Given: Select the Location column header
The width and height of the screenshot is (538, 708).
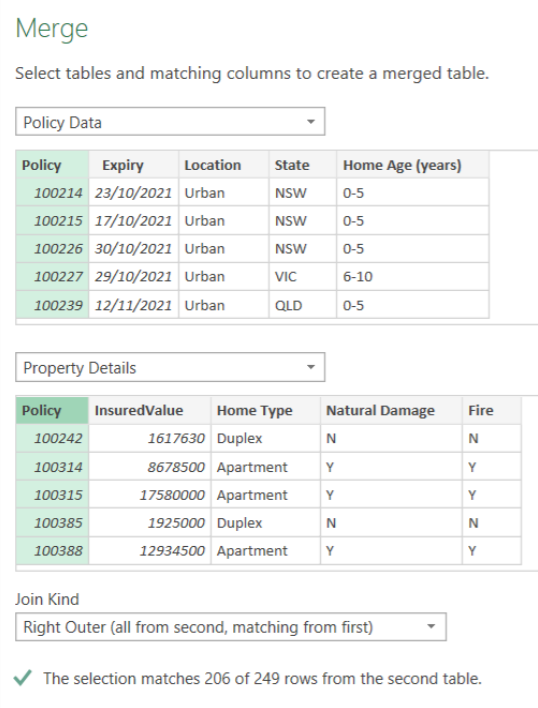Looking at the screenshot, I should (224, 165).
